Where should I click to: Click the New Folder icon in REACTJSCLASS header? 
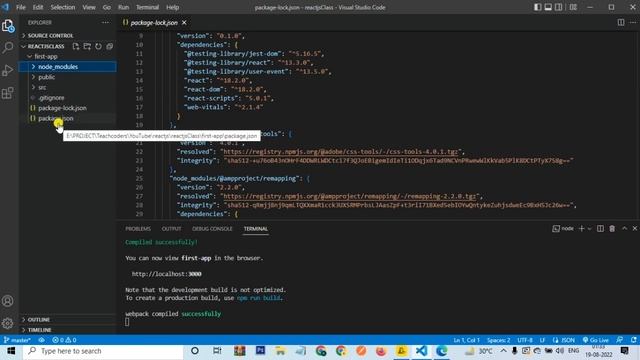(87, 46)
